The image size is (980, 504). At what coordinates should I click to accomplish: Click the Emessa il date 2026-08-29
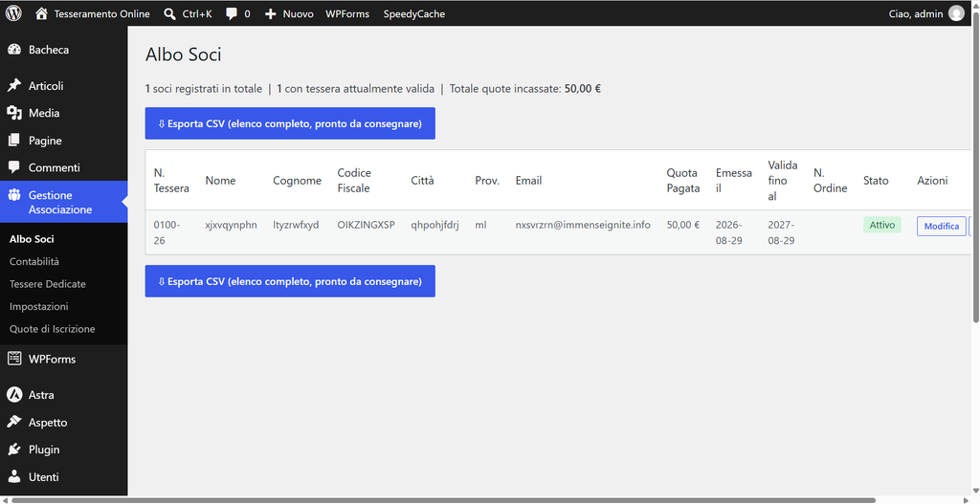728,232
